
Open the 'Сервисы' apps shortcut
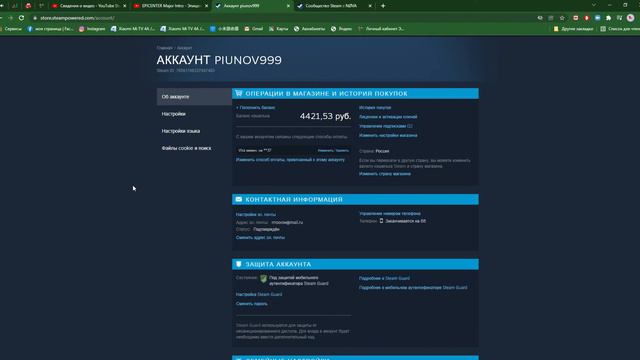tap(11, 29)
